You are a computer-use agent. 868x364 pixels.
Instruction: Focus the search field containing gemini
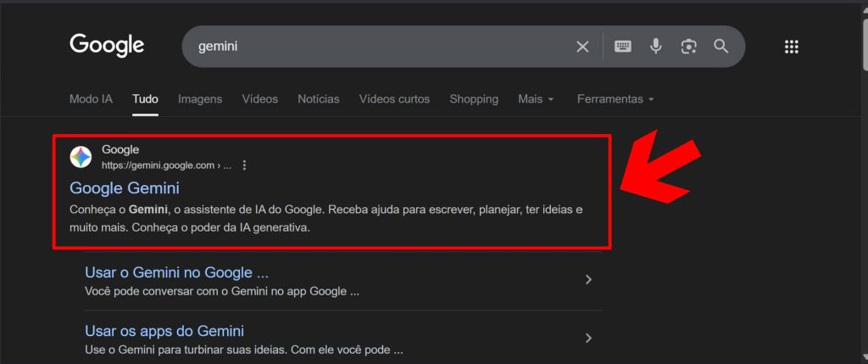click(x=373, y=47)
